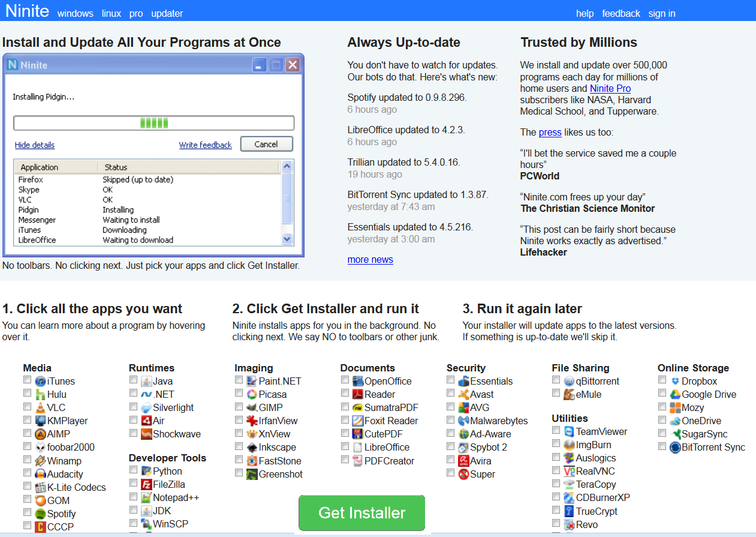756x537 pixels.
Task: Click the Avira icon
Action: coord(463,461)
